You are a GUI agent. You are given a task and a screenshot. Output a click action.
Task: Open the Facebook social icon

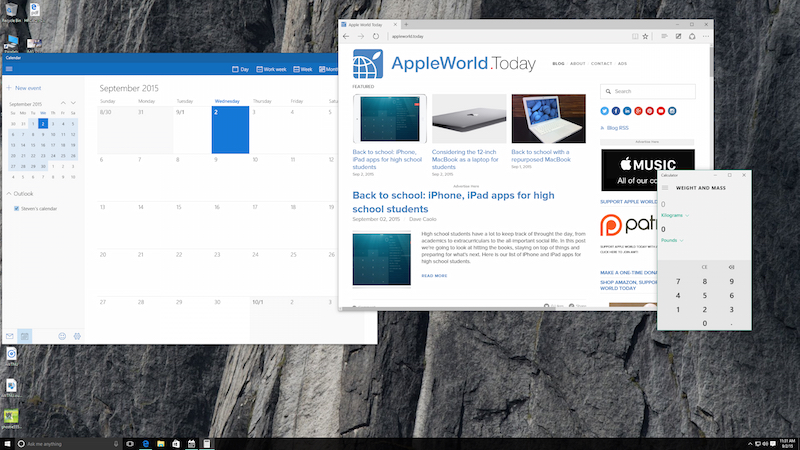coord(616,111)
